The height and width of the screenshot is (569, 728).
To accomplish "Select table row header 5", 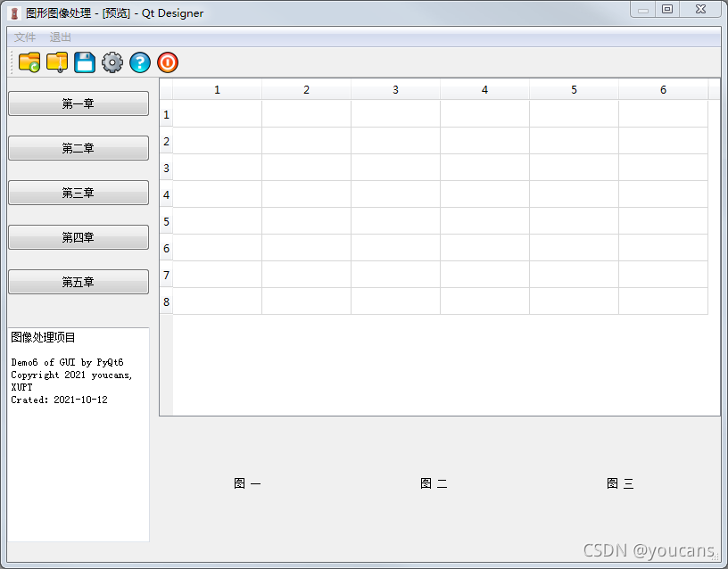I will [x=166, y=221].
